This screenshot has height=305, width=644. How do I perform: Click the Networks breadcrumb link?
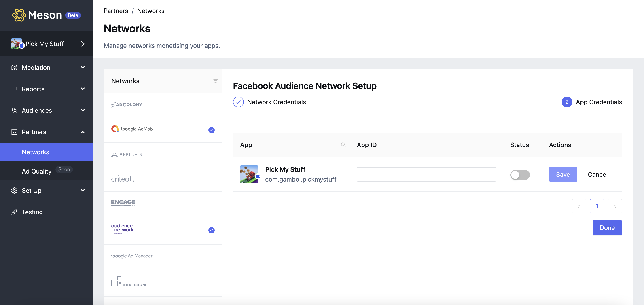coord(151,11)
